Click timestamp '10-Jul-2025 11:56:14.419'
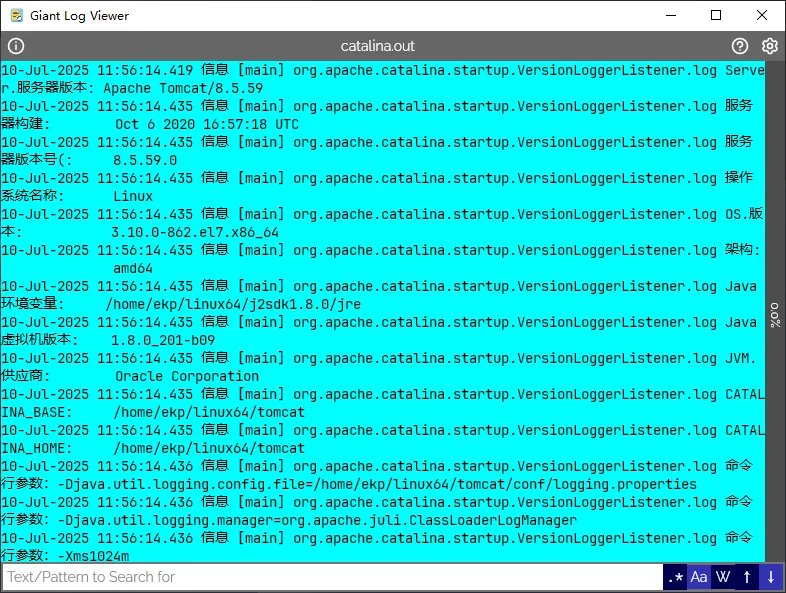Viewport: 786px width, 593px height. [x=97, y=70]
